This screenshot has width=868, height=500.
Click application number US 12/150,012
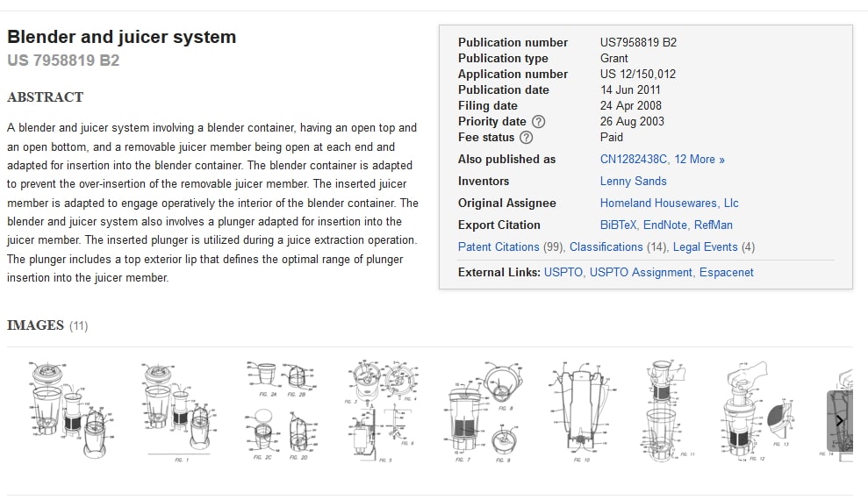[x=638, y=74]
